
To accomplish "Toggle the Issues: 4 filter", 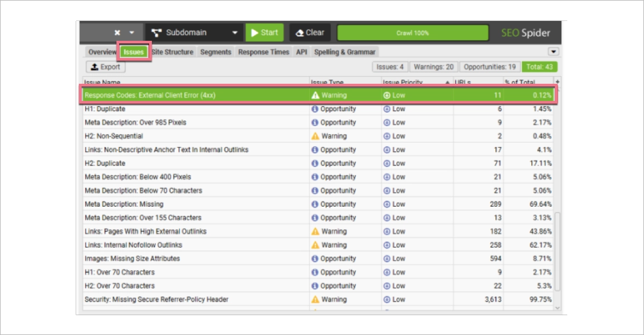I will tap(391, 67).
